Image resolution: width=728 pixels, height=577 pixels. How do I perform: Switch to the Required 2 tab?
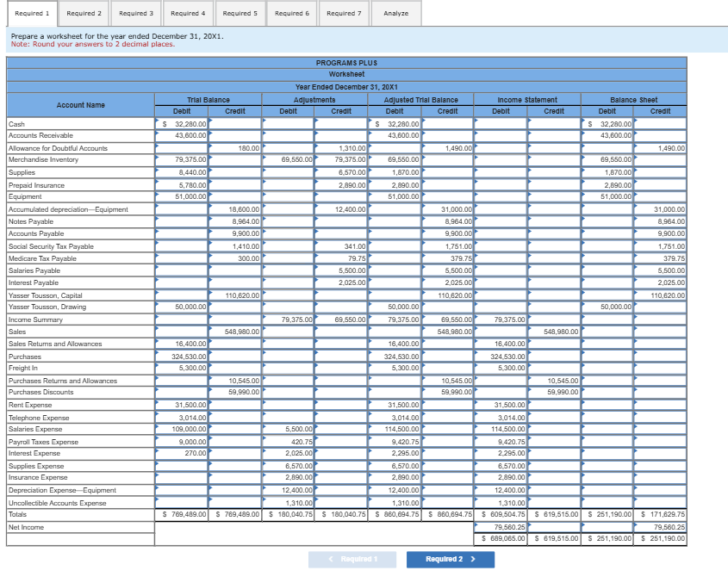click(x=84, y=14)
